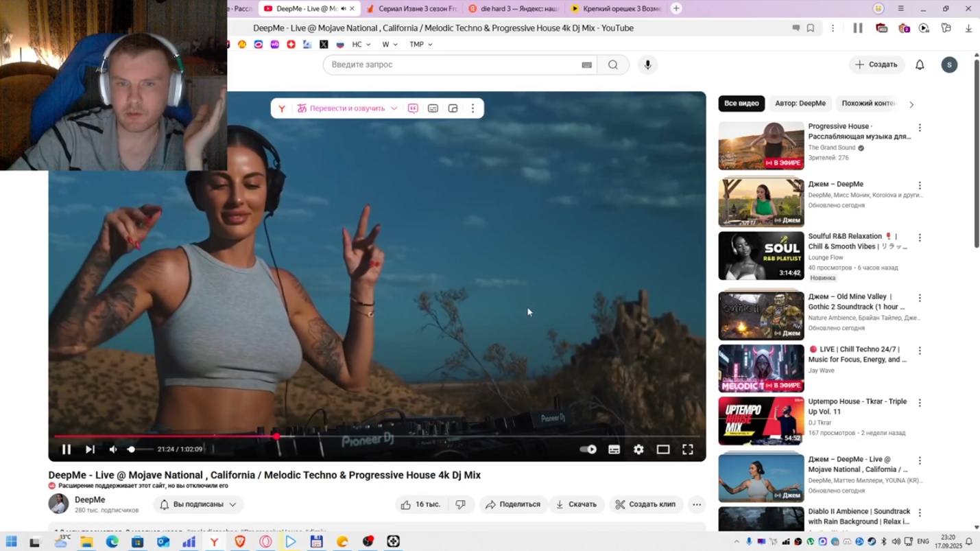Image resolution: width=980 pixels, height=551 pixels.
Task: Switch to the Крепкий орешек 3 tab
Action: (x=616, y=9)
